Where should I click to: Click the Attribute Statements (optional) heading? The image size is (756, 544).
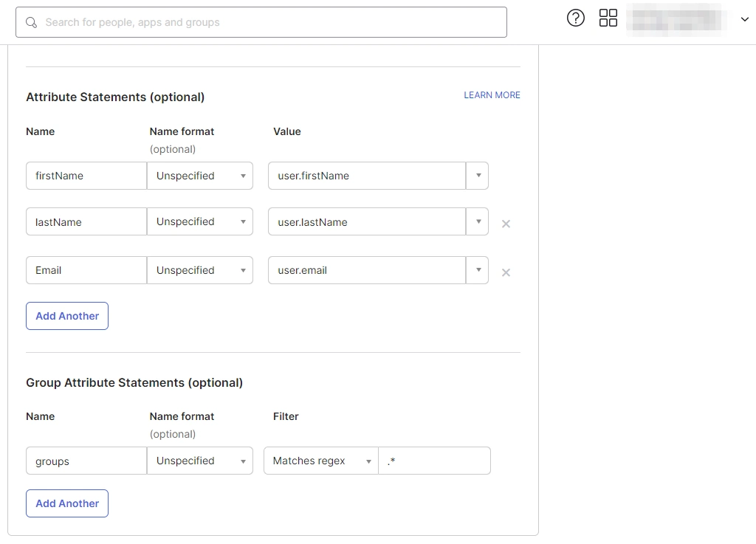[115, 97]
